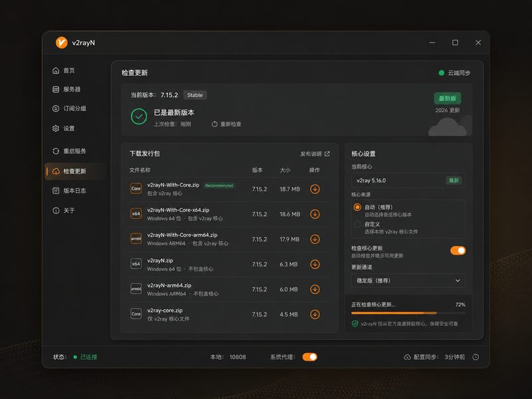Click arm64 icon of v2rayN-With-Core-arm64.zip row
The image size is (532, 399).
[136, 239]
